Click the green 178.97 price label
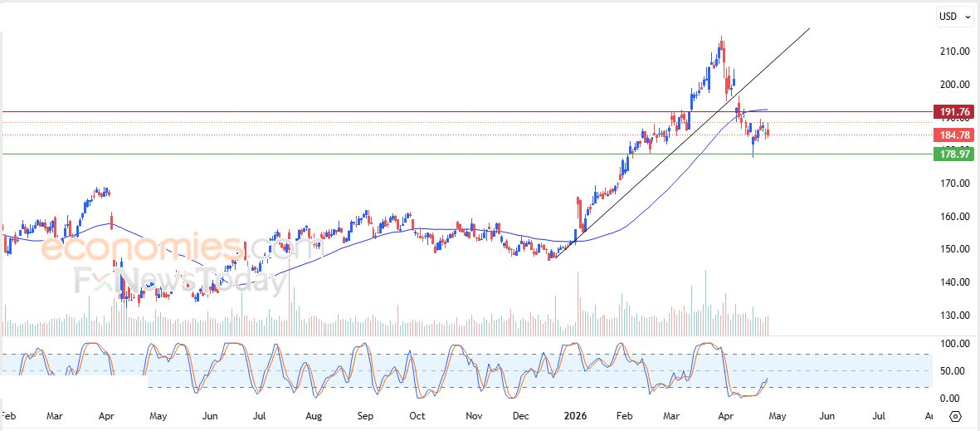Screen dimensions: 980x431 954,154
